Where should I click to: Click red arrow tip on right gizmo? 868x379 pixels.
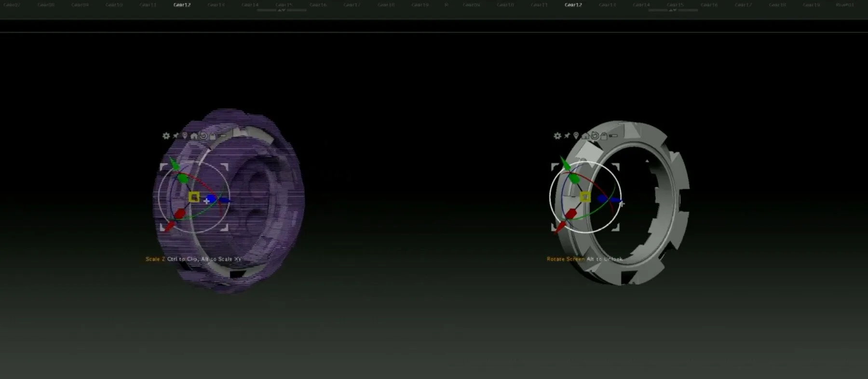tap(560, 227)
